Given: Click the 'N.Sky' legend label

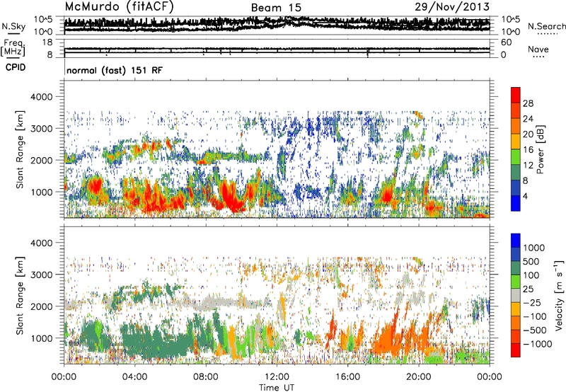Looking at the screenshot, I should [x=13, y=26].
